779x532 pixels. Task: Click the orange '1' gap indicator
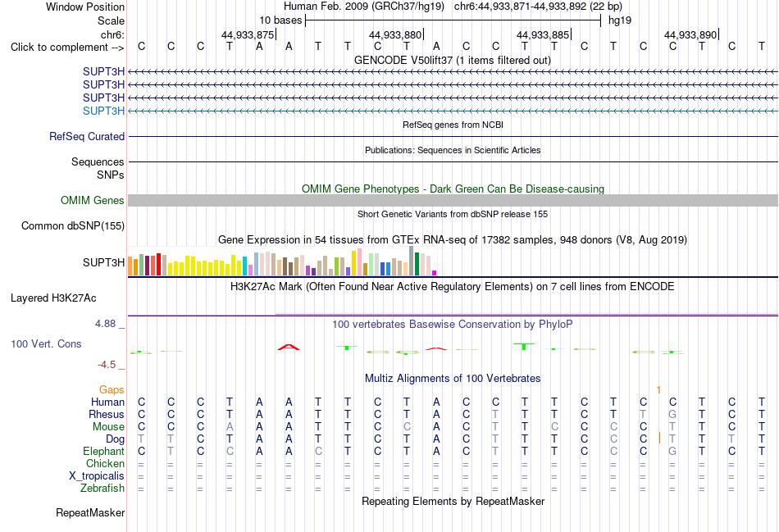click(658, 390)
